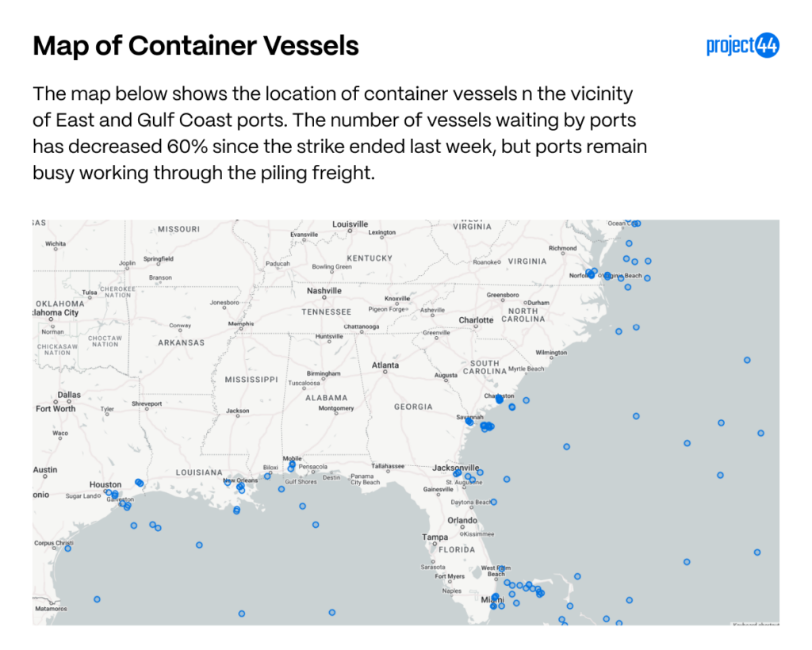This screenshot has height=650, width=812.
Task: Click the Map of Container Vessels heading
Action: click(x=196, y=45)
